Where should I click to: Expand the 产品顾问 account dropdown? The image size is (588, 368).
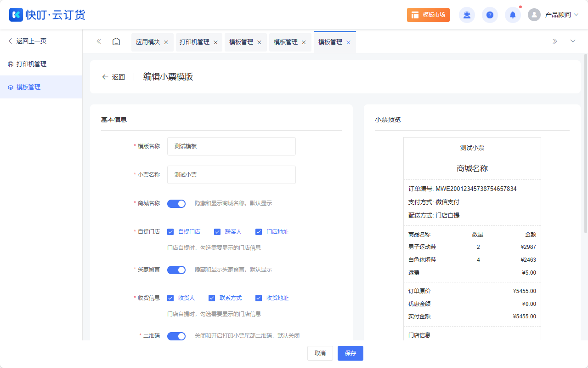point(561,15)
